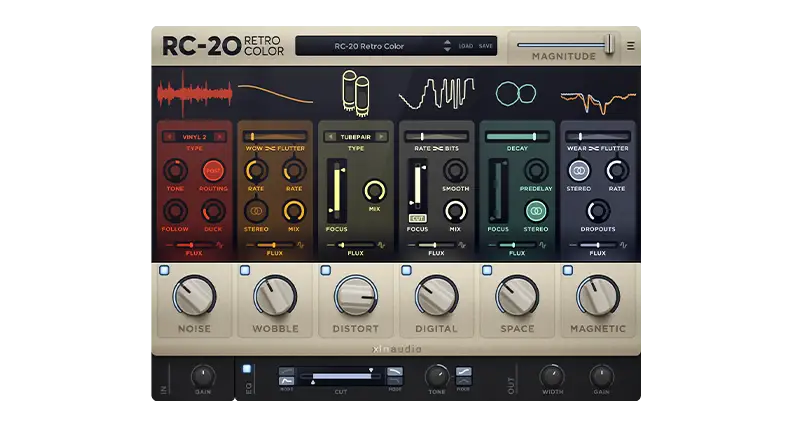Click the red noise waveform display
The width and height of the screenshot is (792, 427).
(194, 94)
